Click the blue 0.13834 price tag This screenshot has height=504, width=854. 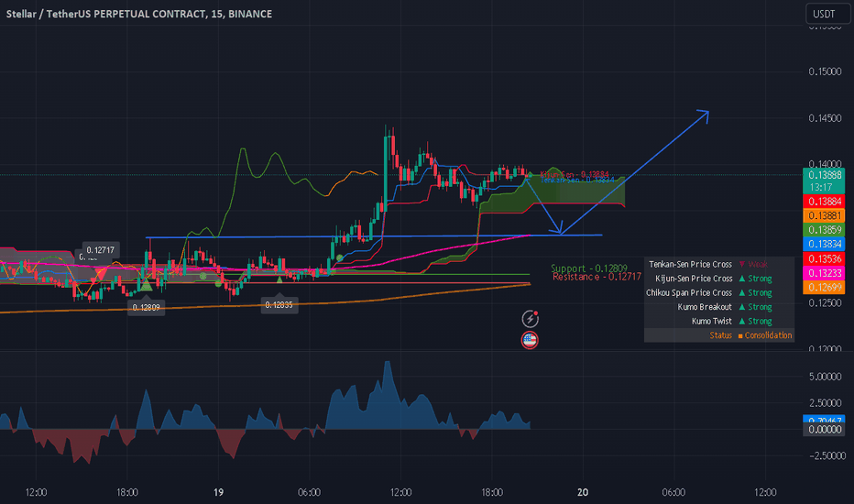(824, 244)
